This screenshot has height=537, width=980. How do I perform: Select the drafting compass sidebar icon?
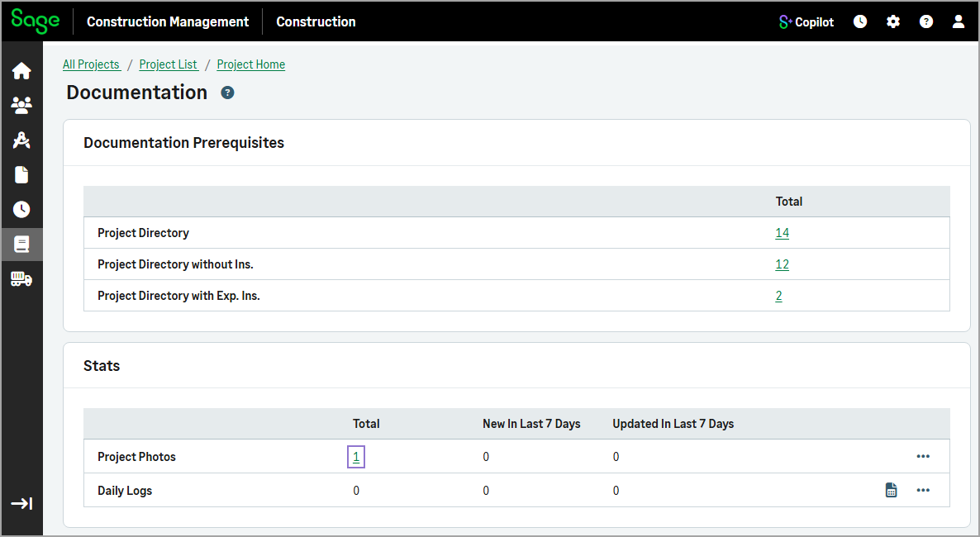pyautogui.click(x=21, y=140)
